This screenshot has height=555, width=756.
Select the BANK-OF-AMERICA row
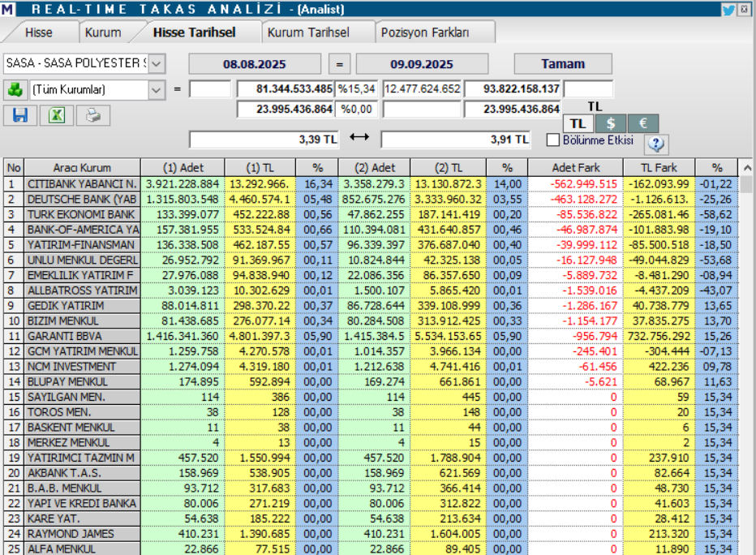(372, 230)
